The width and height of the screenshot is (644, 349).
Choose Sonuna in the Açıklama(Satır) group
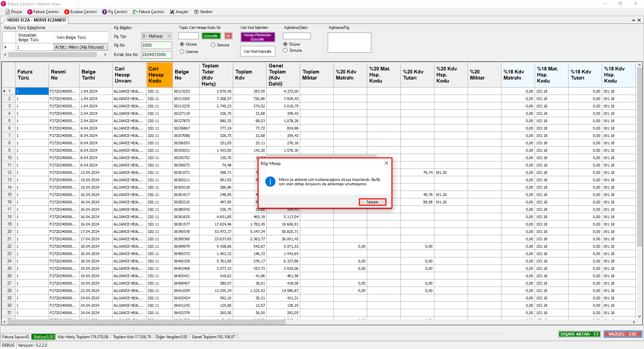tap(285, 50)
